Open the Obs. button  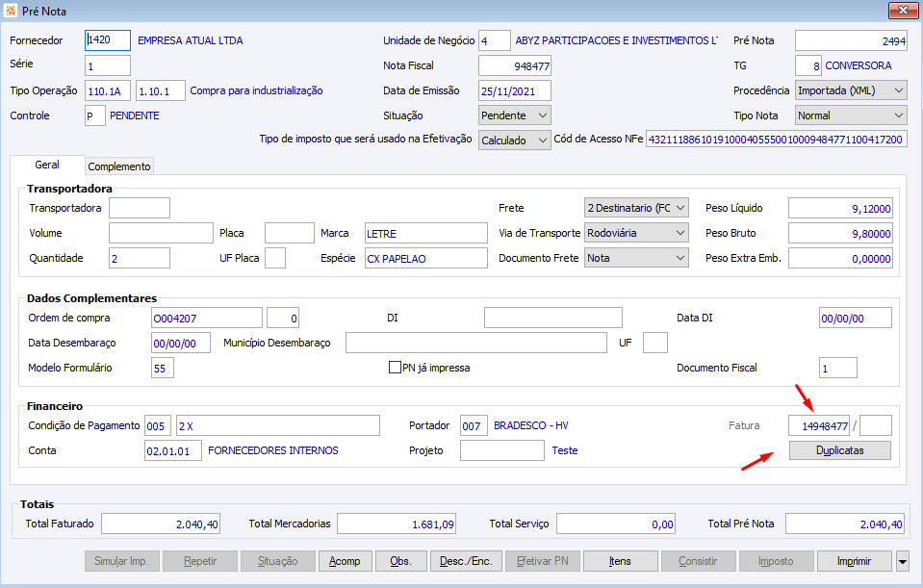click(401, 561)
